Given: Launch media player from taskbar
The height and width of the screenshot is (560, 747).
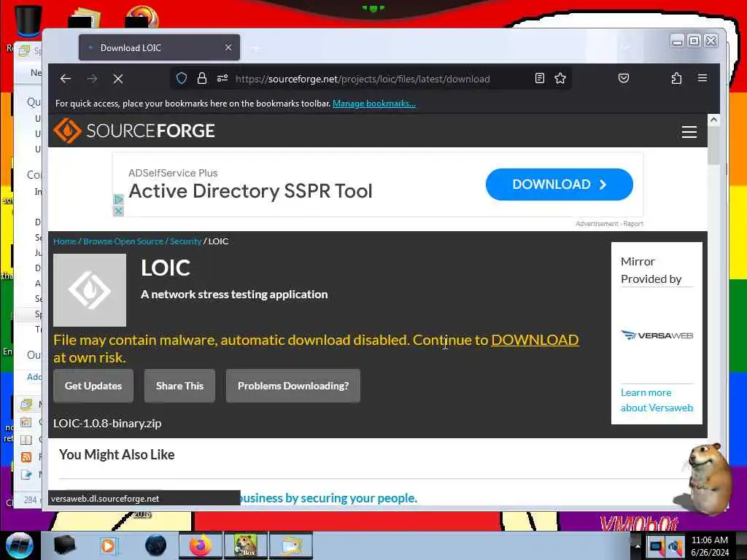Looking at the screenshot, I should 109,545.
